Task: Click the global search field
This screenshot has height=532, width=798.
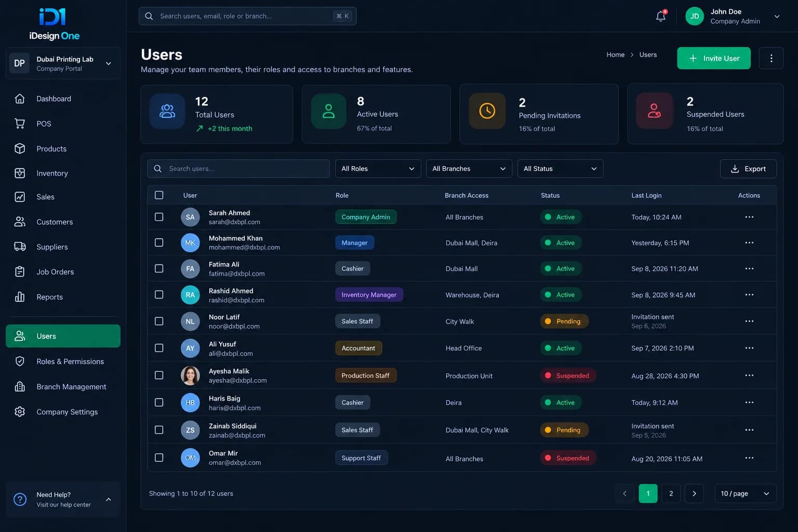Action: click(x=247, y=16)
